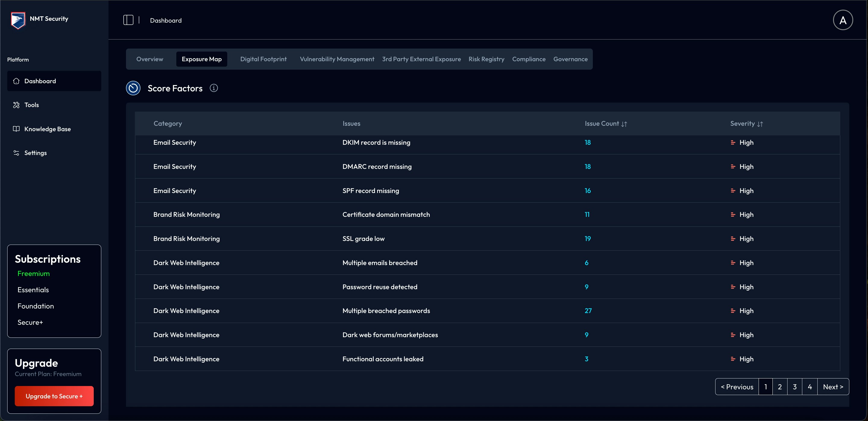This screenshot has height=421, width=868.
Task: Switch to the Governance tab
Action: [x=571, y=59]
